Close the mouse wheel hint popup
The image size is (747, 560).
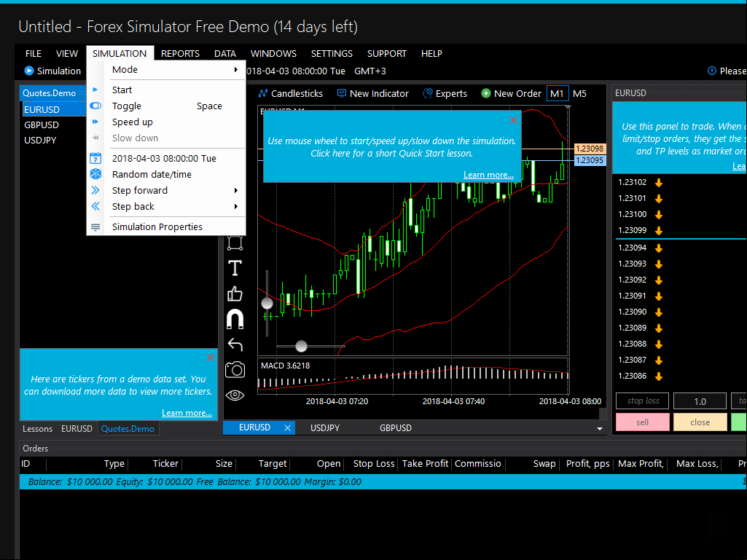click(x=514, y=120)
